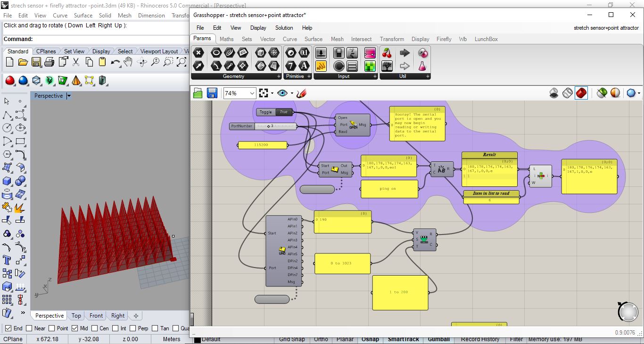Click the Toggle True button on canvas
Image resolution: width=644 pixels, height=344 pixels.
click(x=283, y=112)
